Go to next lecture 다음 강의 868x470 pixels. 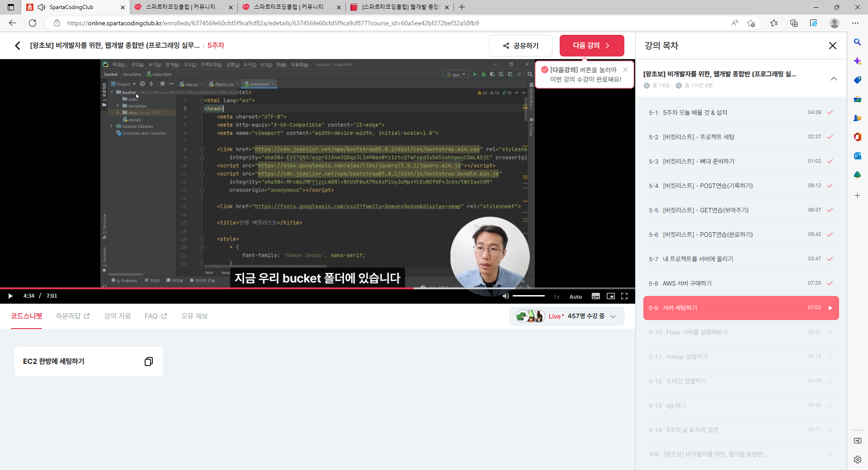tap(592, 46)
